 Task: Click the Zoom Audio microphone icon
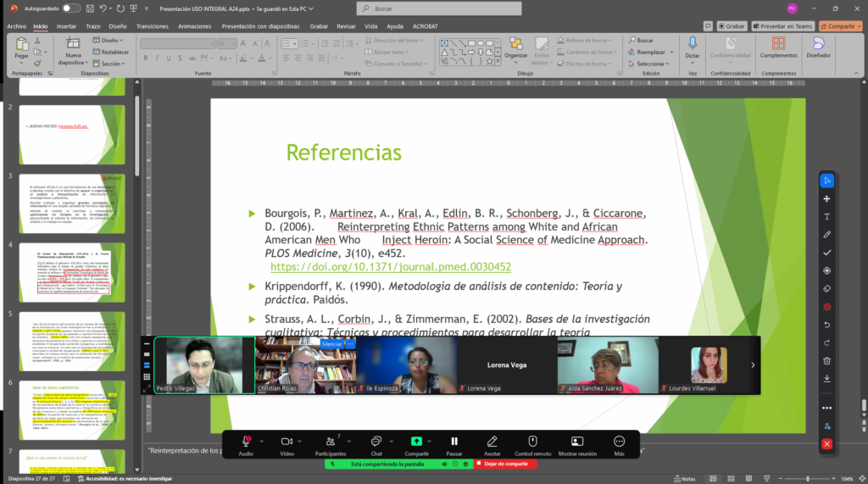[x=247, y=442]
